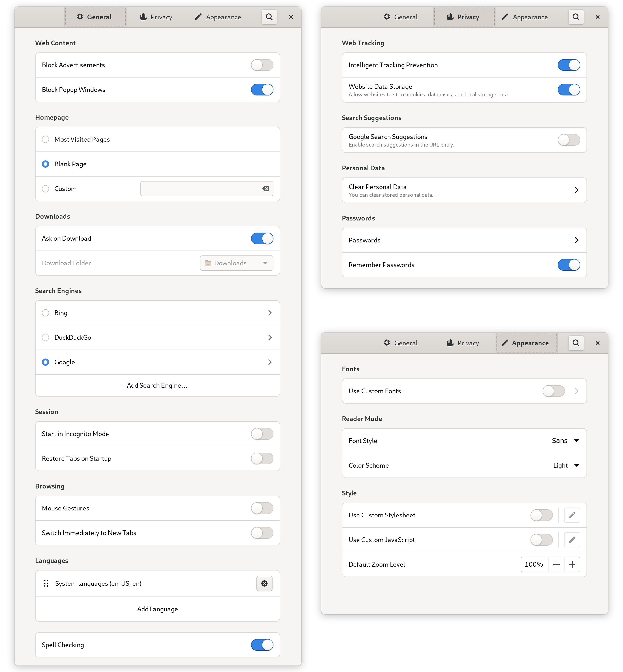This screenshot has height=672, width=623.
Task: Clear the Custom homepage field with backspace icon
Action: [x=266, y=189]
